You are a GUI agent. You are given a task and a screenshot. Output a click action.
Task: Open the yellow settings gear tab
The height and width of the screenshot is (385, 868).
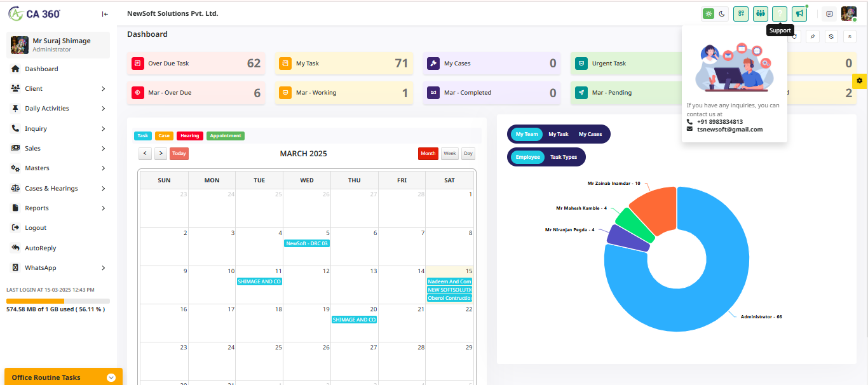click(x=860, y=81)
